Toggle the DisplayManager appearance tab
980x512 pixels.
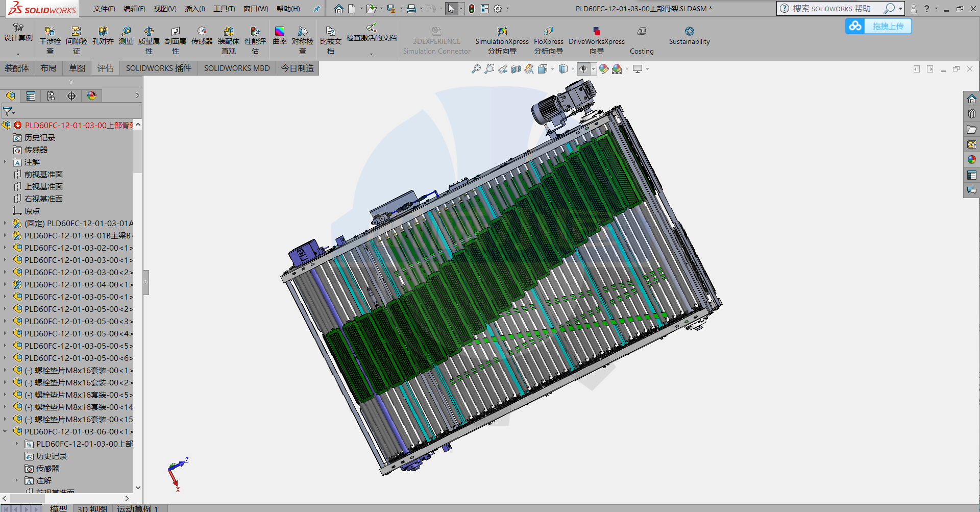coord(92,96)
